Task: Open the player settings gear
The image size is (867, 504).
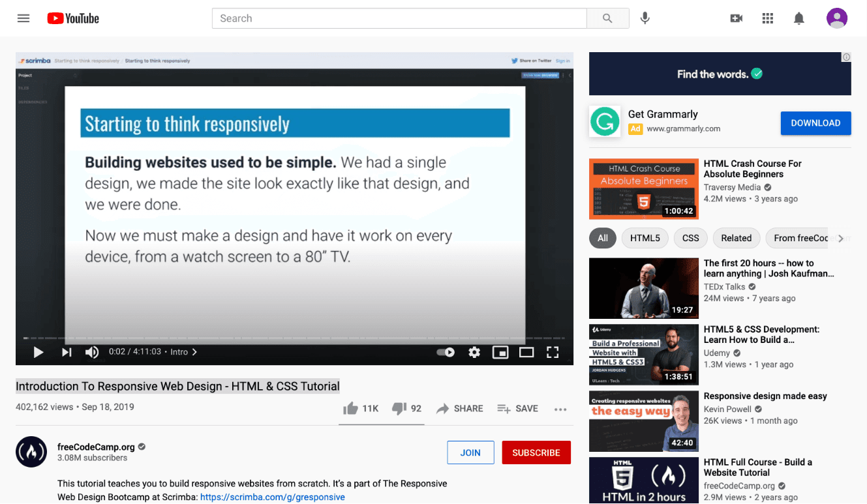Action: tap(474, 352)
